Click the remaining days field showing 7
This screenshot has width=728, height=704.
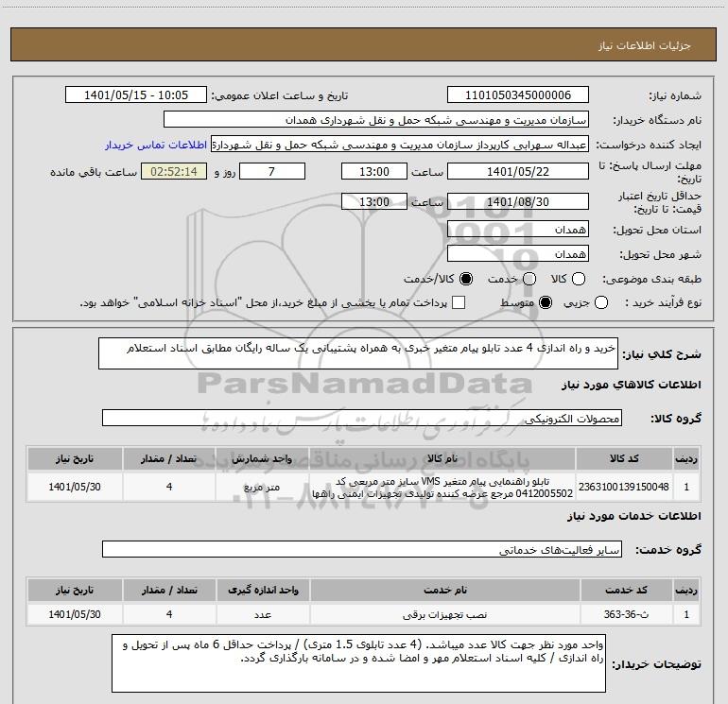[x=272, y=171]
